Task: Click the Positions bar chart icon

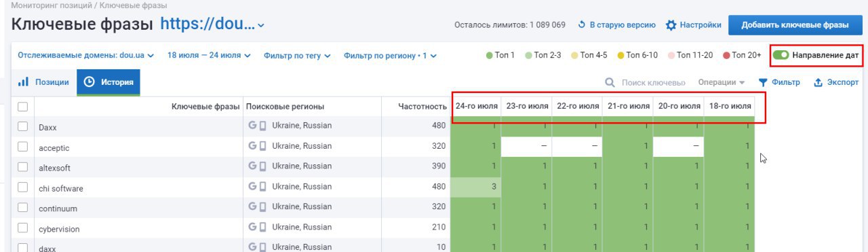Action: 23,82
